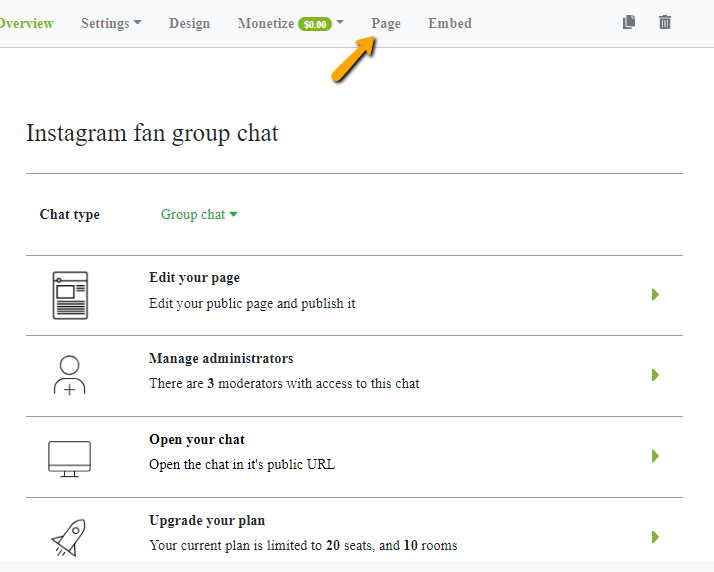Click the green arrow beside Upgrade your plan

click(655, 537)
